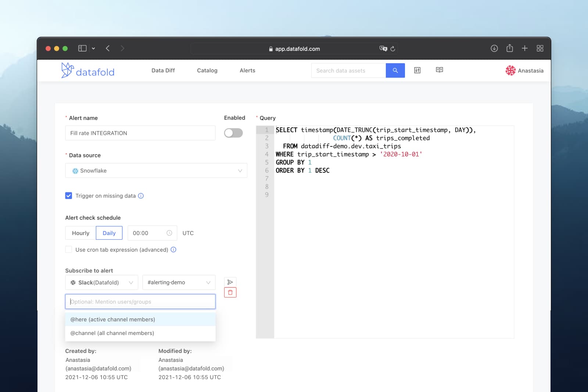Uncheck Trigger on missing data checkbox
This screenshot has height=392, width=588.
tap(69, 196)
